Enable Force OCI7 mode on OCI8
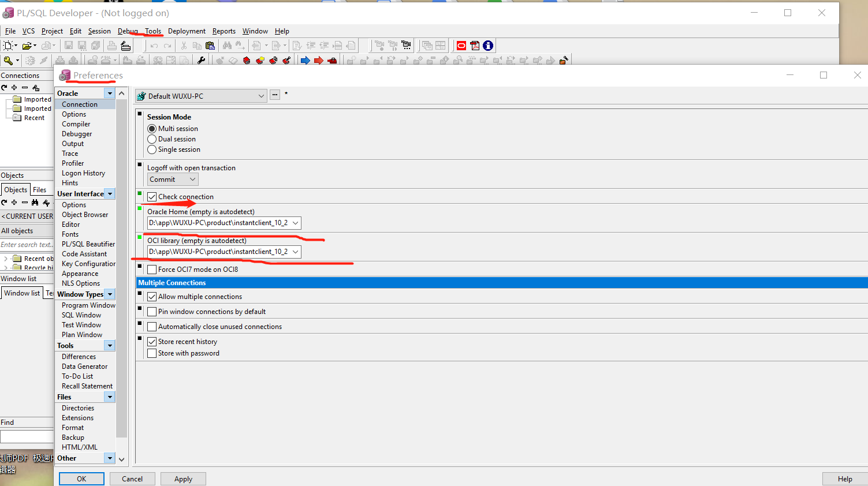868x486 pixels. tap(152, 270)
